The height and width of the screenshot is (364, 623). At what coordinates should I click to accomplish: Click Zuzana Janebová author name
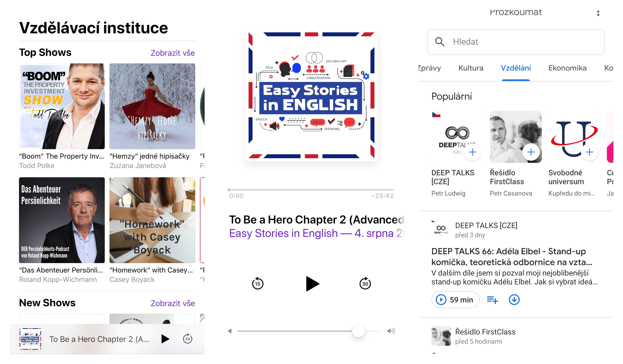[x=138, y=165]
